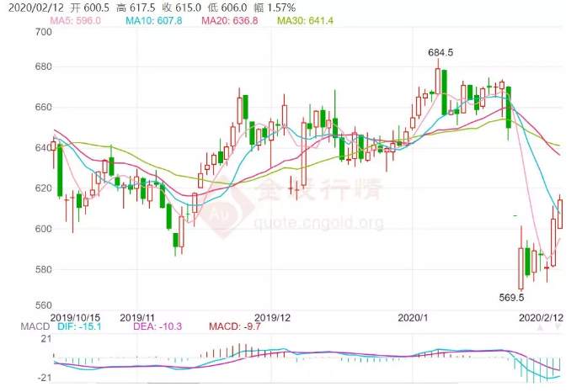Click the MA30: 641.4 legend label
Screen dimensions: 582x392
click(x=305, y=20)
